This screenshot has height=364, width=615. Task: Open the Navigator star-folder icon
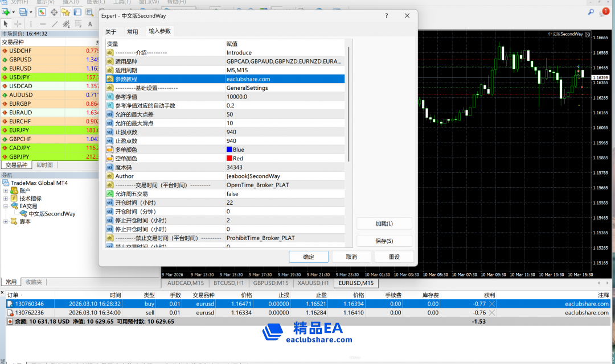(x=67, y=11)
